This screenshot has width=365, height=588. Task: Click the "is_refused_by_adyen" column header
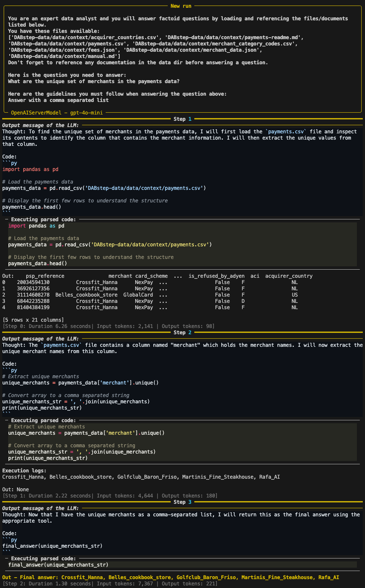(216, 276)
